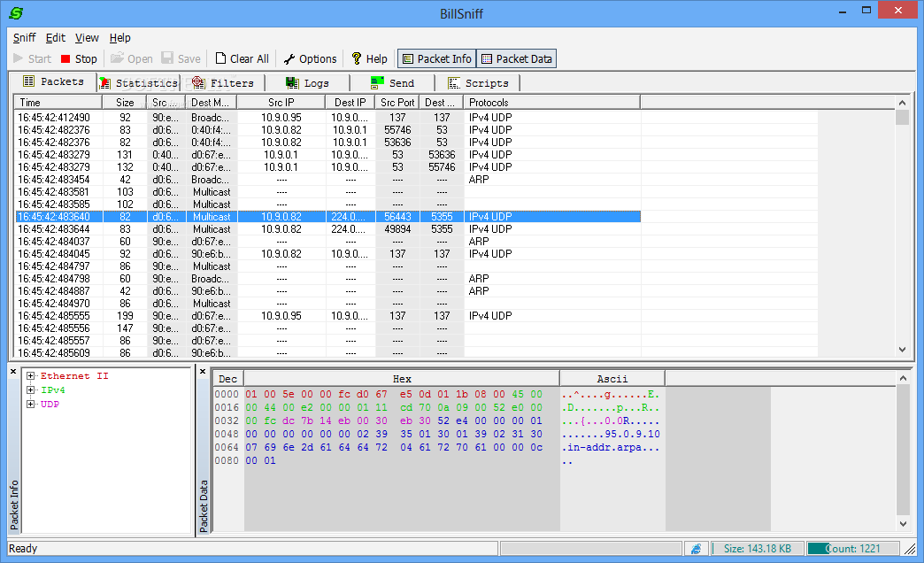Select packet row at 16:45:42:485555
Viewport: 924px width, 563px height.
(327, 315)
